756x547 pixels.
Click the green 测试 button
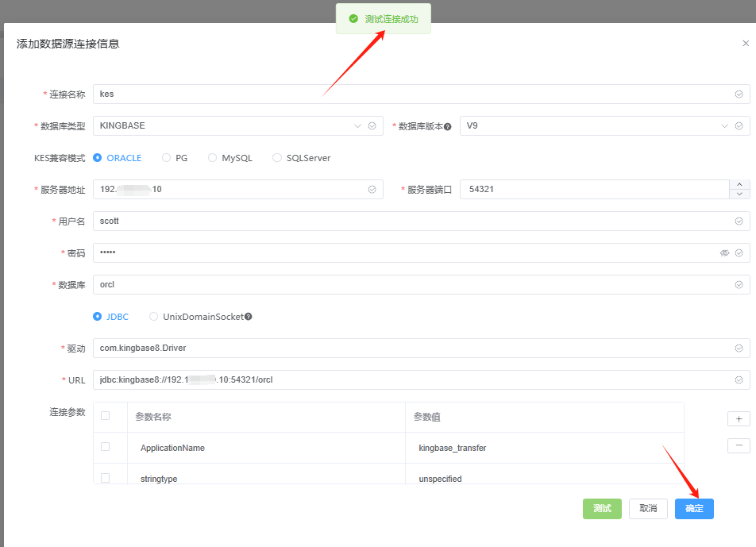[602, 509]
